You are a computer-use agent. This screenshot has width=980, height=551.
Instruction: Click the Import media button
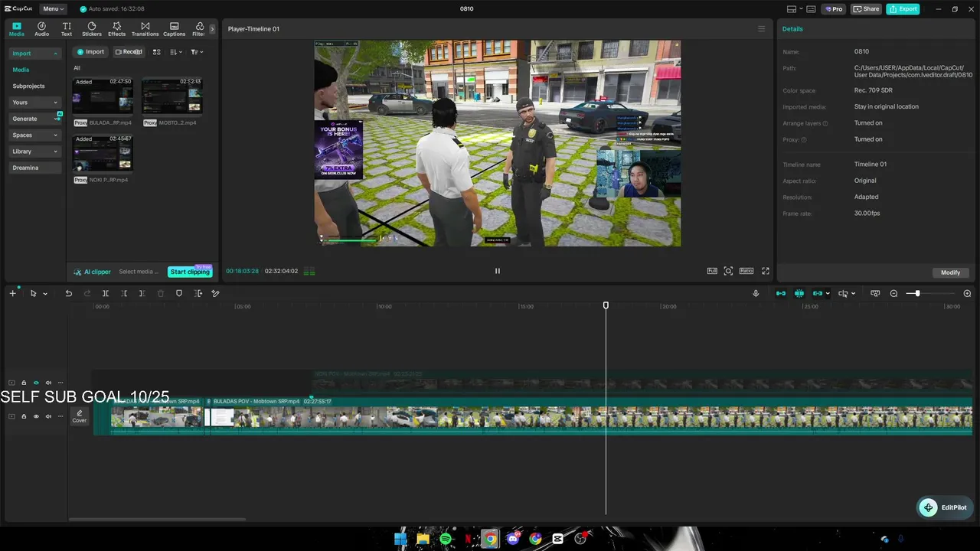90,52
